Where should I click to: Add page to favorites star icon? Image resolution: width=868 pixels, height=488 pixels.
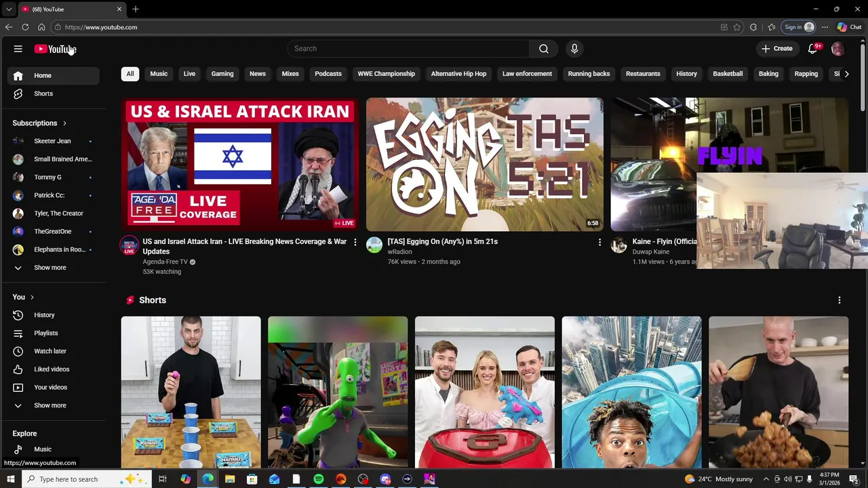tap(737, 27)
